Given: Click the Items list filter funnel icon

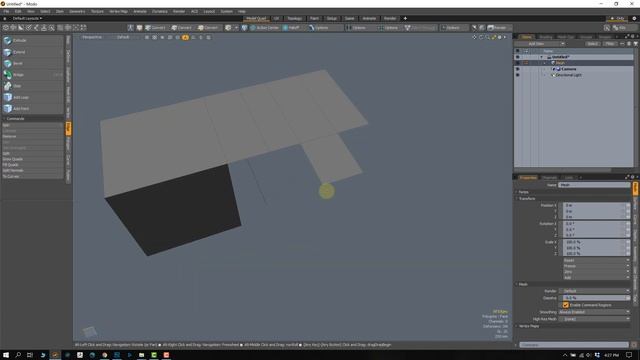Looking at the screenshot, I should click(635, 44).
